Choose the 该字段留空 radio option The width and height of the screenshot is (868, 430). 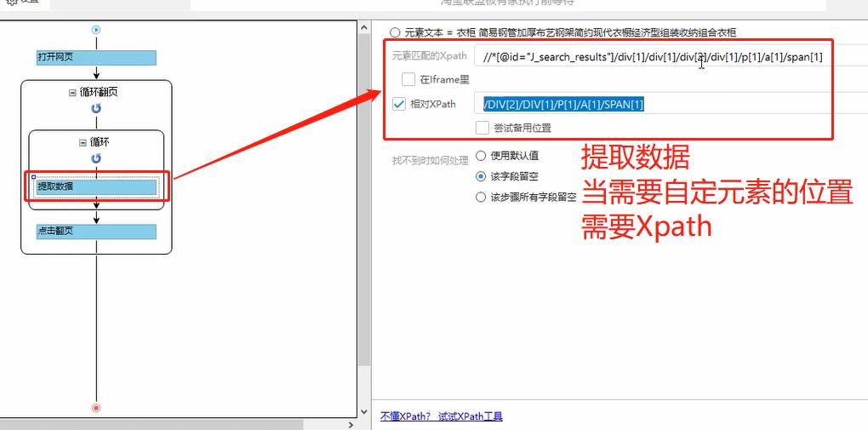pos(481,176)
